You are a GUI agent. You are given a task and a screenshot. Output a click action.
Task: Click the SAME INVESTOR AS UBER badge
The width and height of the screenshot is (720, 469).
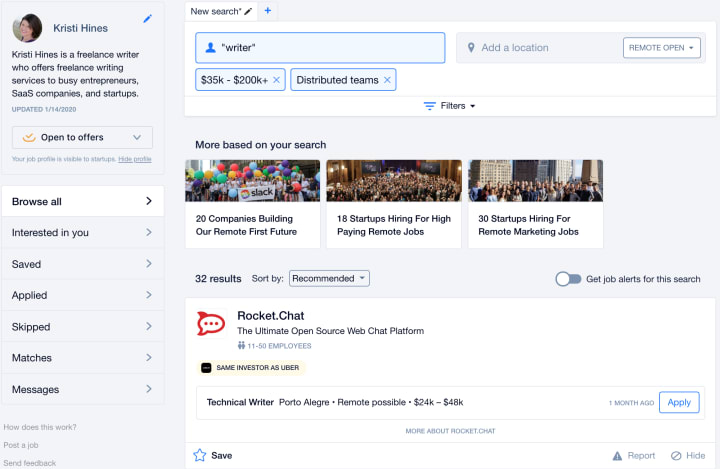coord(251,367)
